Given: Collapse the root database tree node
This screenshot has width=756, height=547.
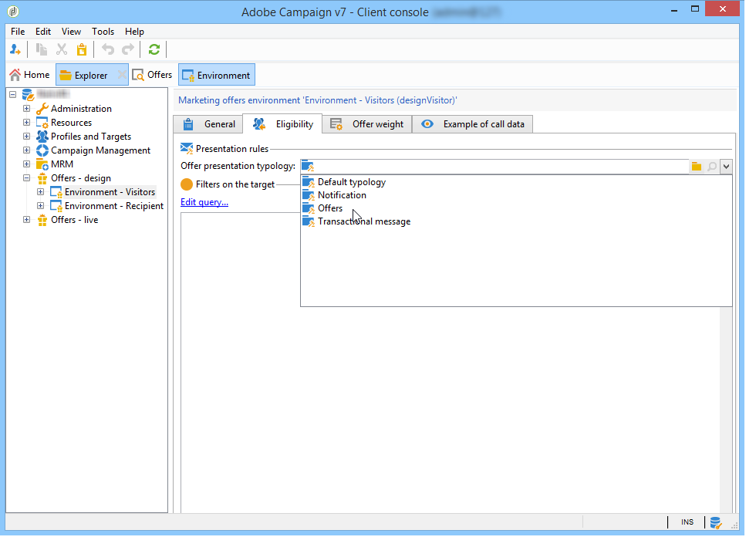Looking at the screenshot, I should 13,95.
